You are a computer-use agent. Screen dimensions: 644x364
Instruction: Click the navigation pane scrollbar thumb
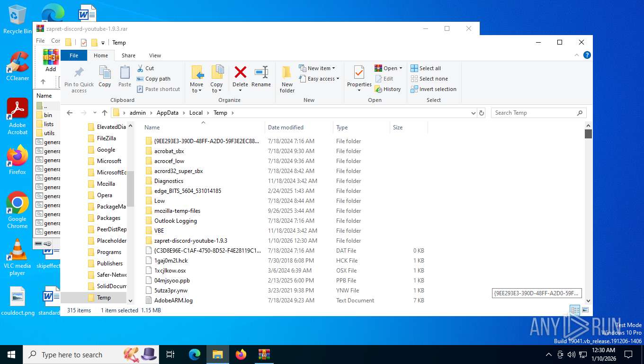click(130, 188)
